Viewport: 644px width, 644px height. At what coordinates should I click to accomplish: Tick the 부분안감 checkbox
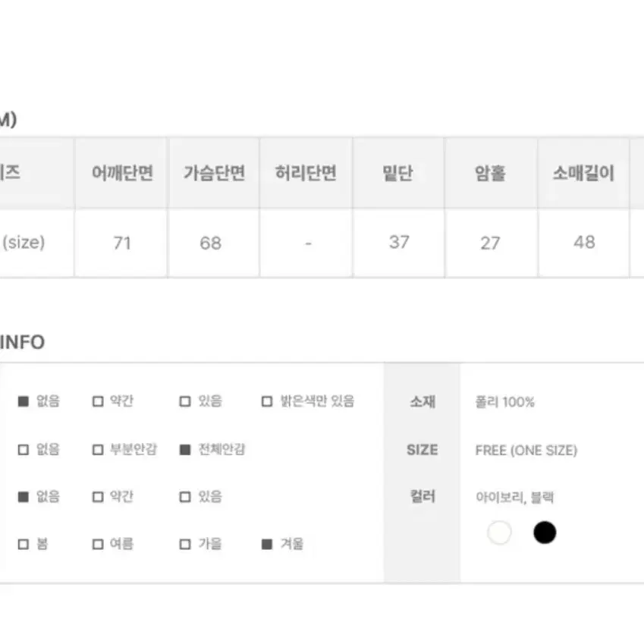[x=98, y=450]
